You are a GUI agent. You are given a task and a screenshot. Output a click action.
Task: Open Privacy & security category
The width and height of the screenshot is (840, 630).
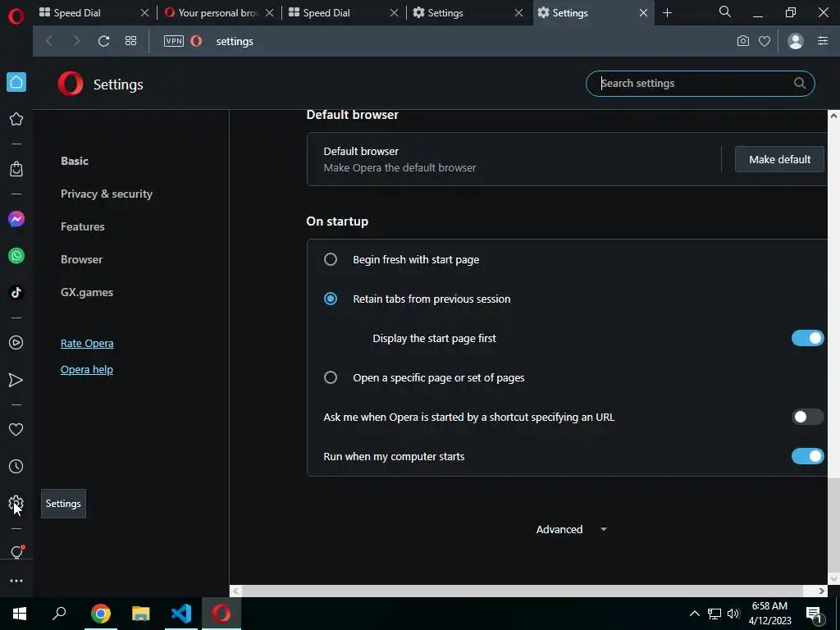tap(107, 194)
